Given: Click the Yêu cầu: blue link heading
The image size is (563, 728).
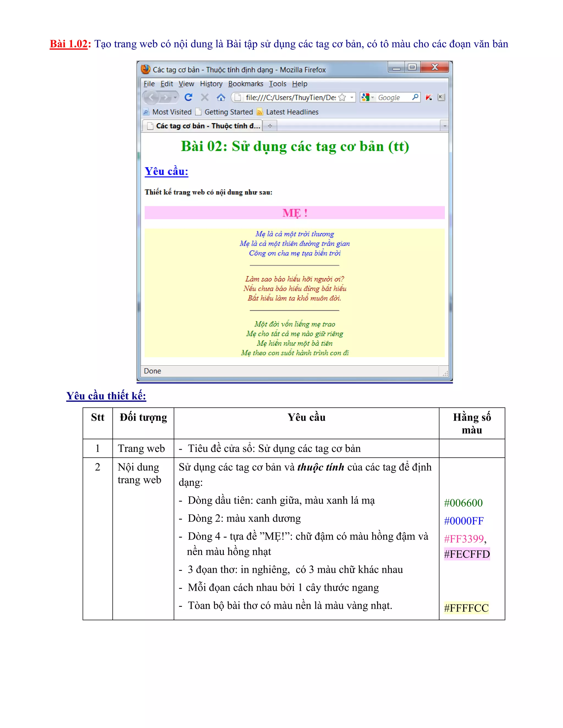Looking at the screenshot, I should click(166, 171).
